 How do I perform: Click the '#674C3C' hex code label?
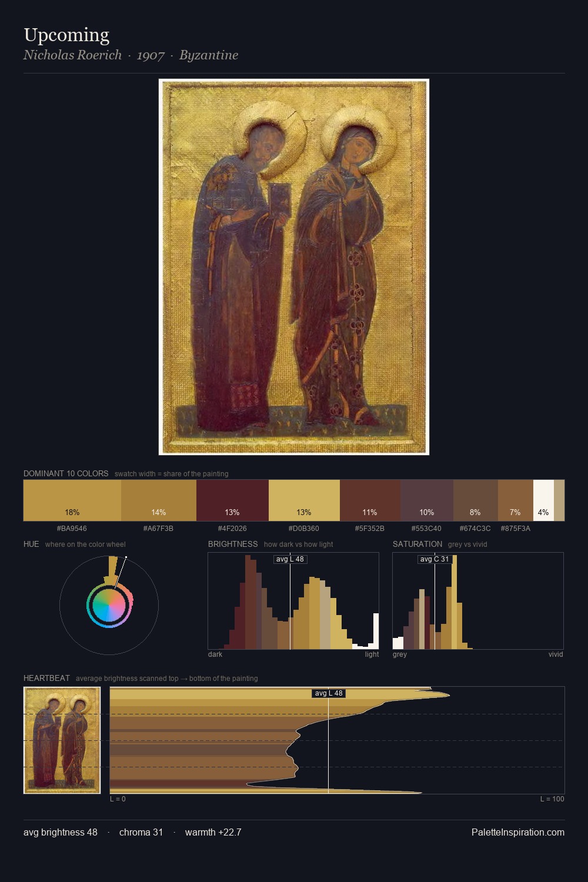[x=475, y=529]
